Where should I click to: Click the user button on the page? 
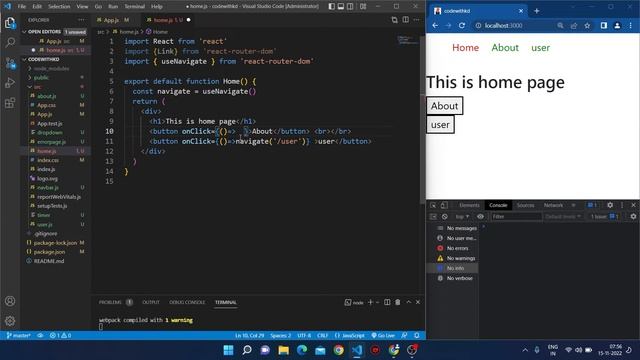click(x=440, y=125)
